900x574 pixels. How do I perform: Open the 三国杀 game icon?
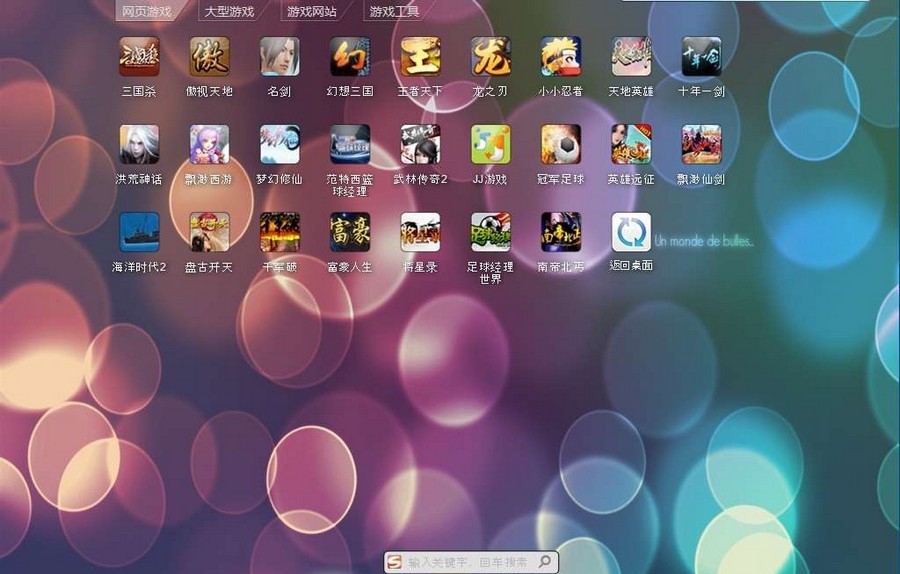(x=139, y=57)
